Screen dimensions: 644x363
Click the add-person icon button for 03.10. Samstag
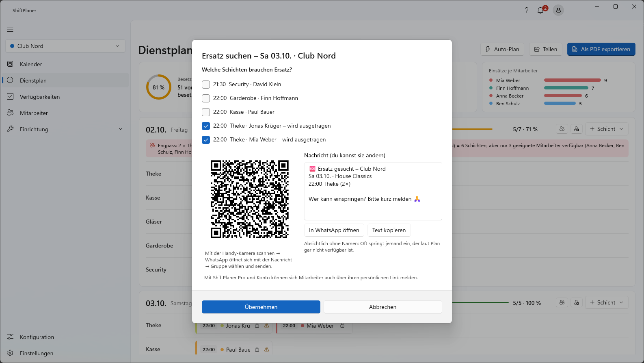pos(577,302)
